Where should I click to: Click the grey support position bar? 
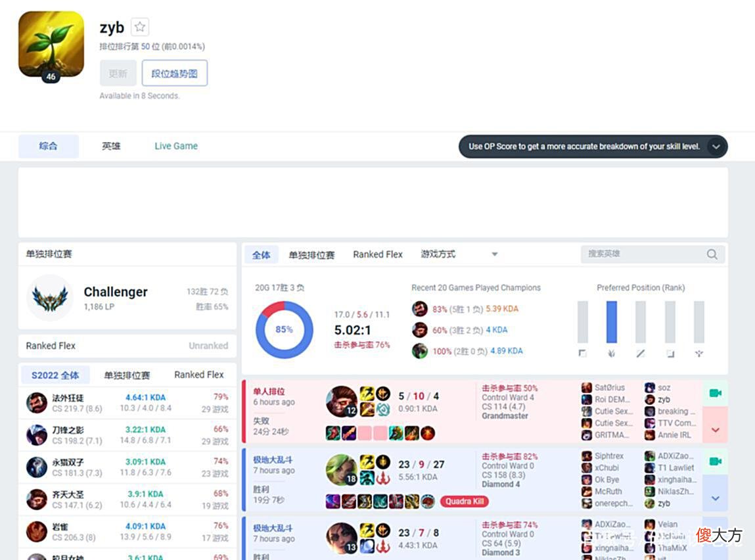pyautogui.click(x=699, y=321)
